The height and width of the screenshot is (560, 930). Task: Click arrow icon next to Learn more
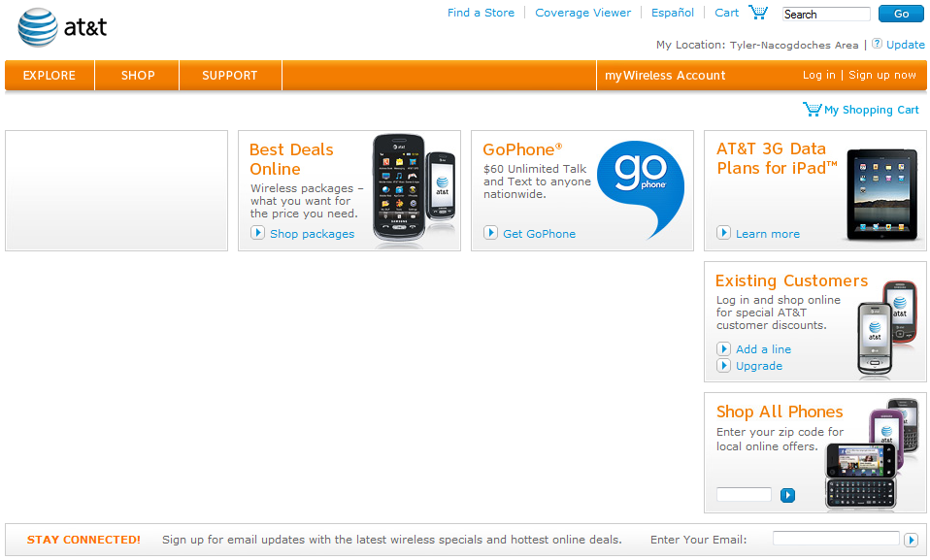point(723,233)
